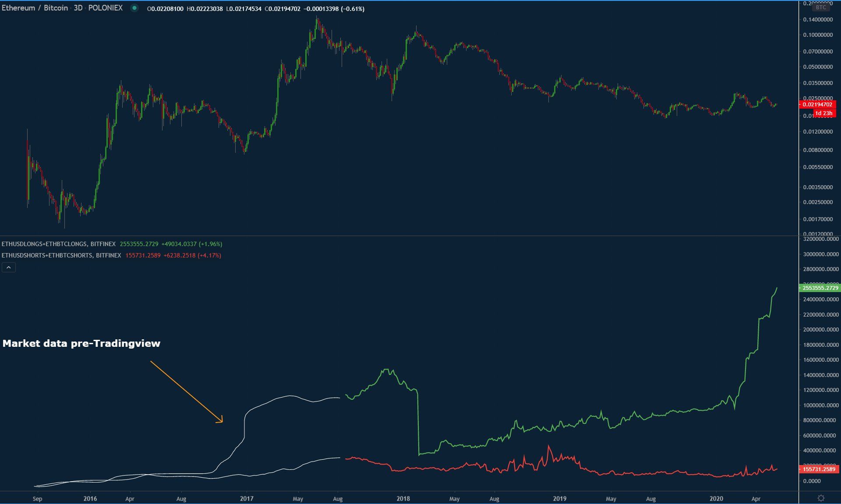Screen dimensions: 841x504
Task: Click the green market status dot
Action: pyautogui.click(x=134, y=8)
